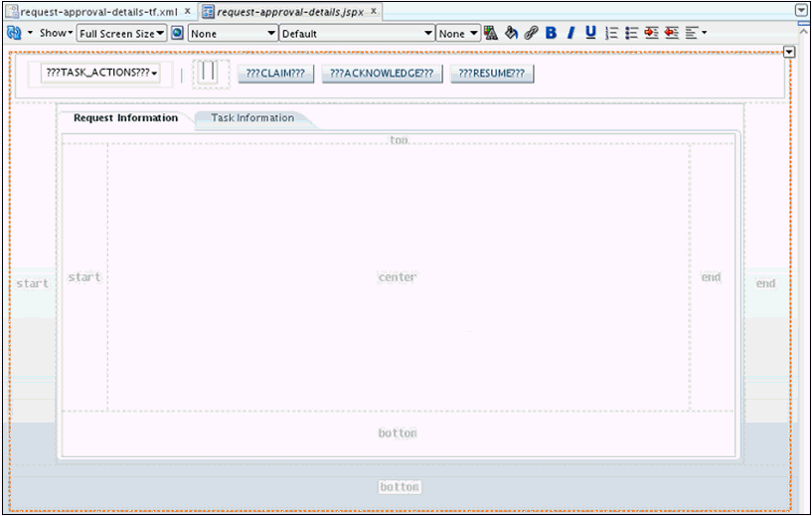
Task: Select the inner end facet
Action: (x=711, y=277)
